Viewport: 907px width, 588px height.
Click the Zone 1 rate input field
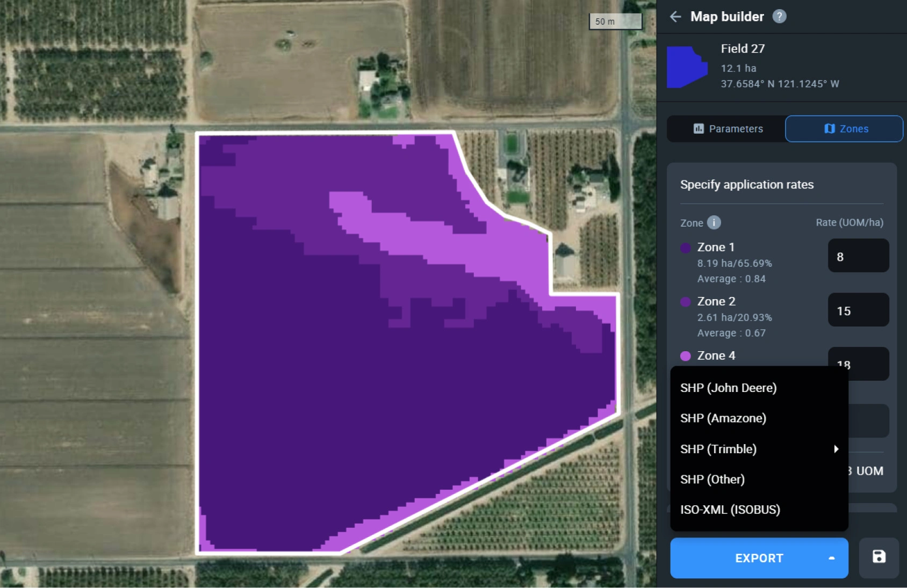[x=858, y=256]
